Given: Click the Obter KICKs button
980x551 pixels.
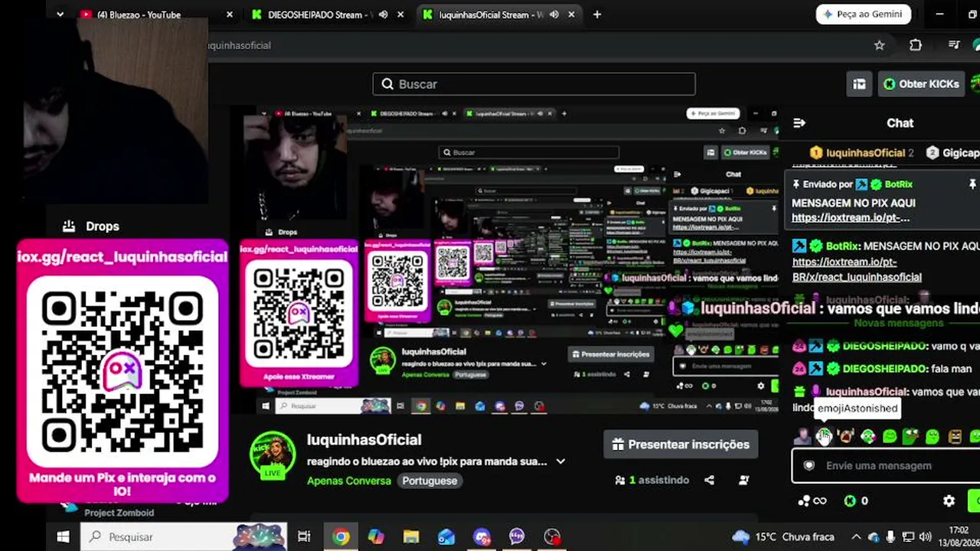Looking at the screenshot, I should coord(920,84).
